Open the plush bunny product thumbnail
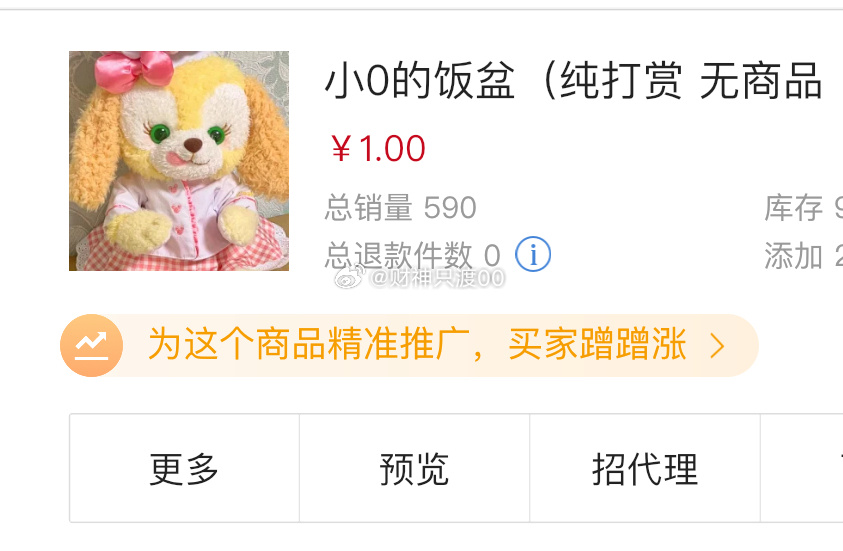Viewport: 843px width, 551px height. (x=179, y=161)
